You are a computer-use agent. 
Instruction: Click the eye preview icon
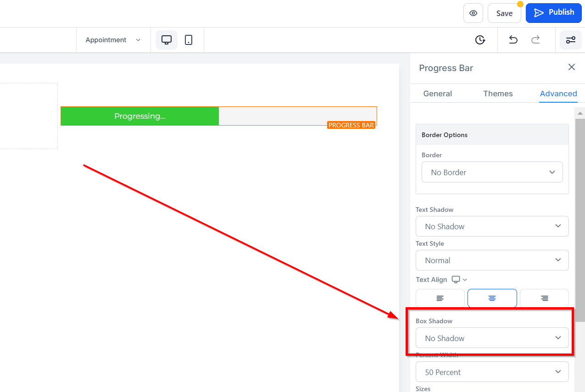(473, 13)
